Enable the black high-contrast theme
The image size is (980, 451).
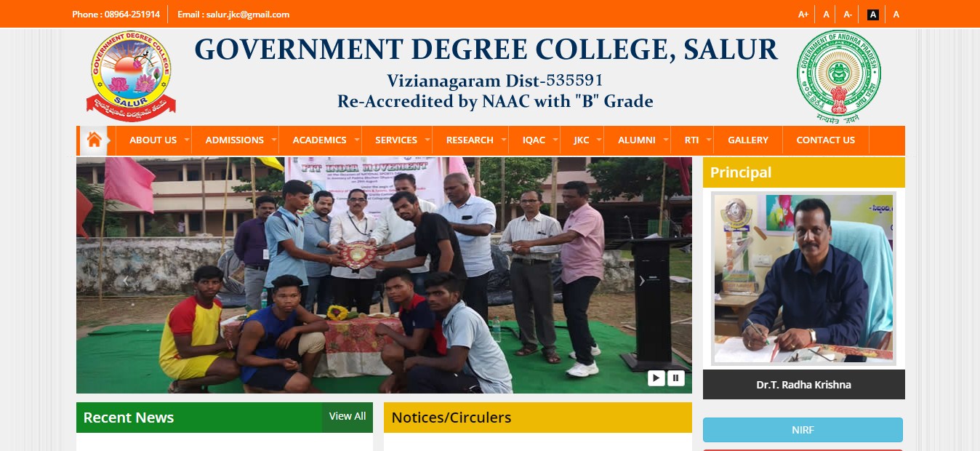[873, 14]
